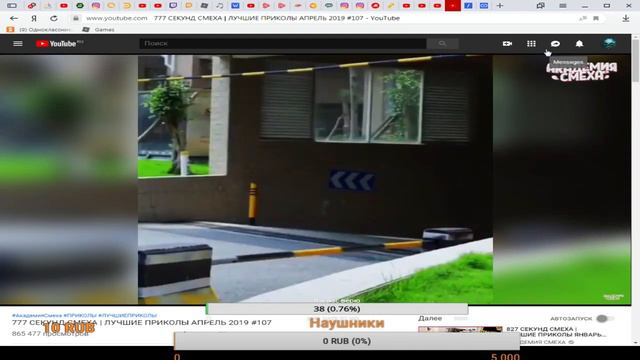Open the browser downloads panel
Image resolution: width=640 pixels, height=360 pixels.
[x=626, y=18]
